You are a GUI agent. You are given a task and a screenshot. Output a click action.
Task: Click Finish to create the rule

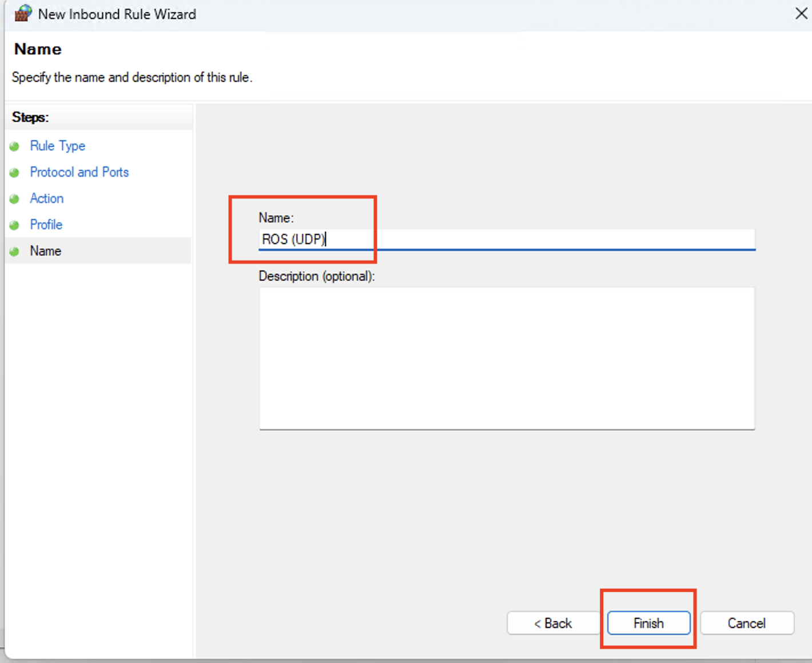648,623
